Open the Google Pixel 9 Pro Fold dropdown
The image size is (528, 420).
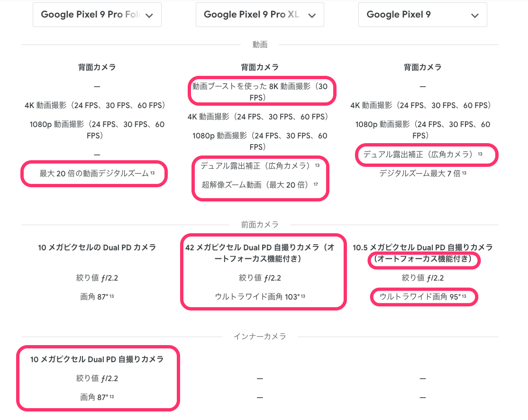[97, 15]
